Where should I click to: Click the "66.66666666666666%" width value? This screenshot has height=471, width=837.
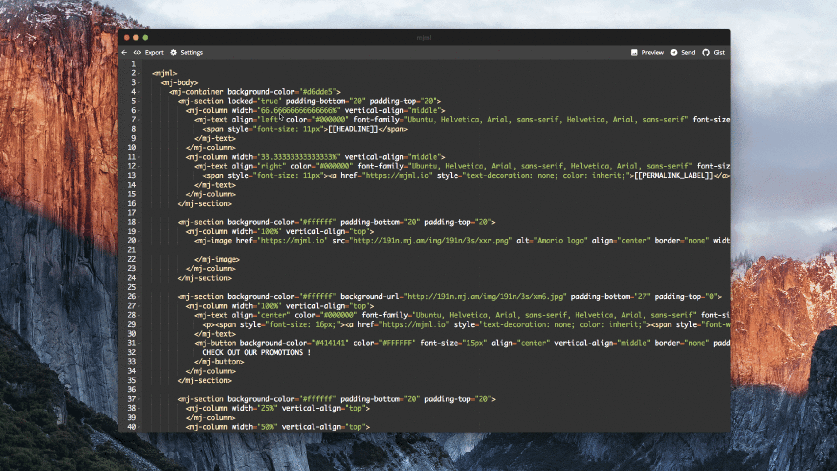pyautogui.click(x=298, y=111)
